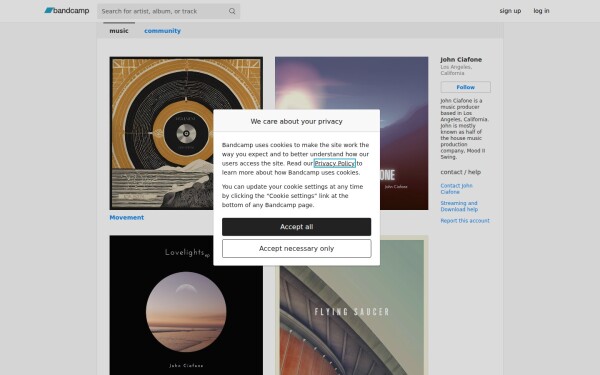Click the Report this account link
The height and width of the screenshot is (375, 600).
pyautogui.click(x=465, y=220)
